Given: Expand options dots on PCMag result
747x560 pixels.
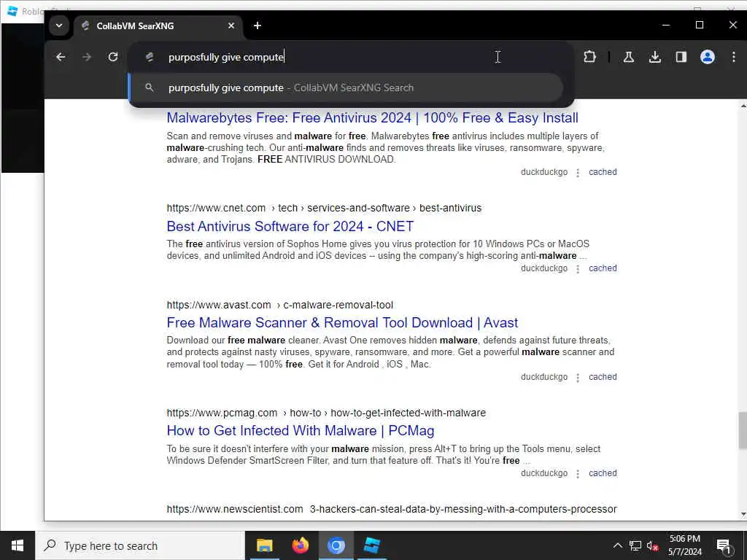Looking at the screenshot, I should point(578,474).
